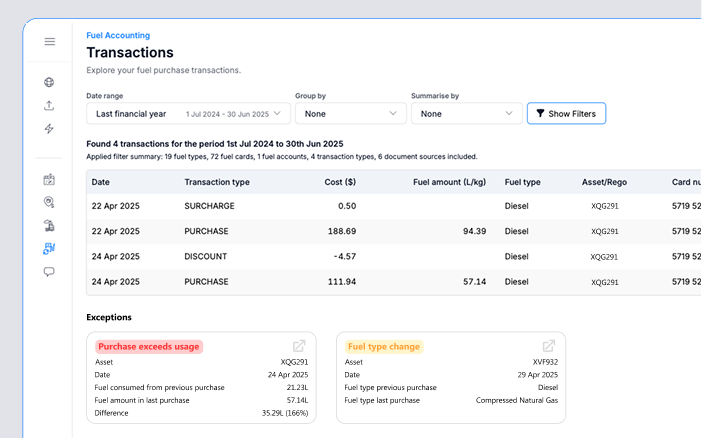This screenshot has height=438, width=702.
Task: Open the Purchase exceeds usage exception link icon
Action: click(x=298, y=346)
